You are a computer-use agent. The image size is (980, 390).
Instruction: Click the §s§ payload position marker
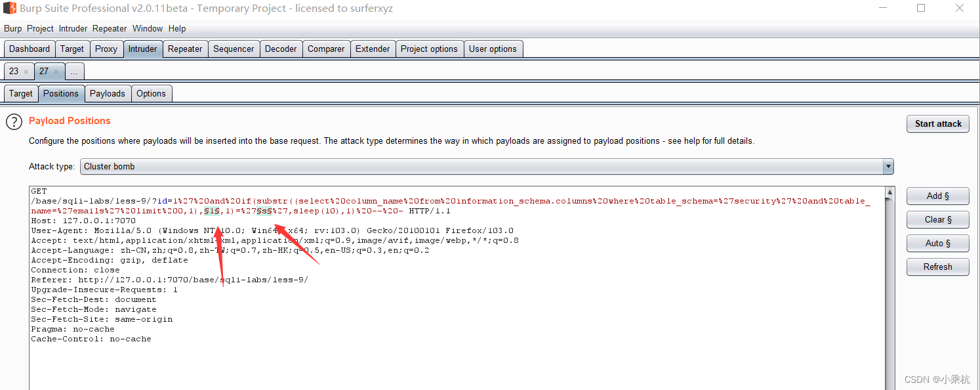coord(264,211)
